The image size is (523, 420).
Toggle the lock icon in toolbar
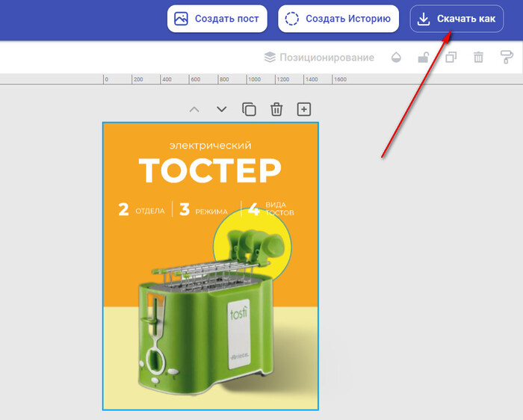point(423,58)
